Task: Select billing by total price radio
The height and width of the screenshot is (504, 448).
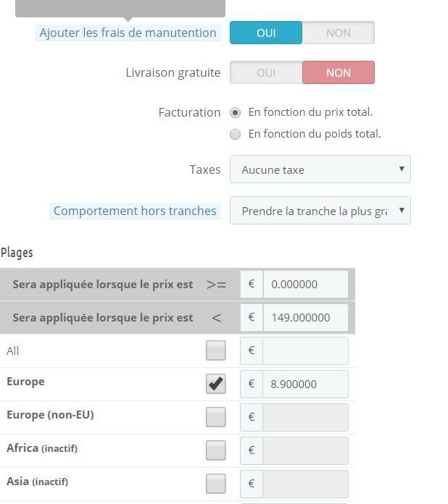Action: (235, 113)
